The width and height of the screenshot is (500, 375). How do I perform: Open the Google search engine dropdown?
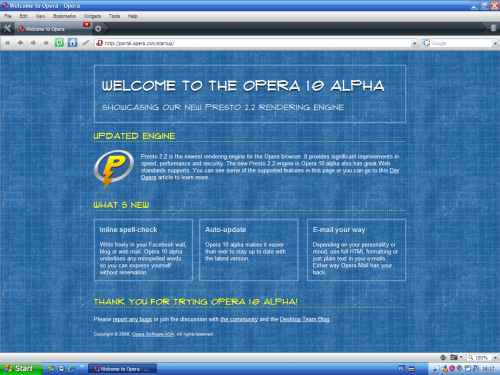coord(495,43)
